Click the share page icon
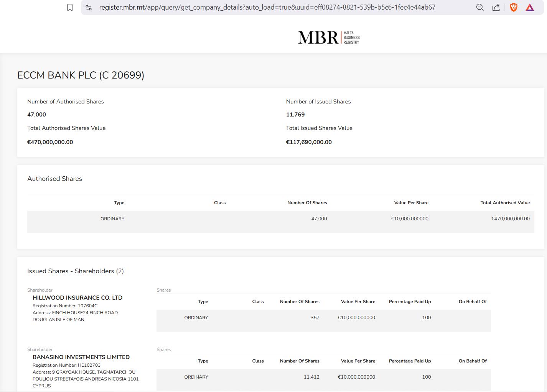The width and height of the screenshot is (547, 392). pos(496,7)
